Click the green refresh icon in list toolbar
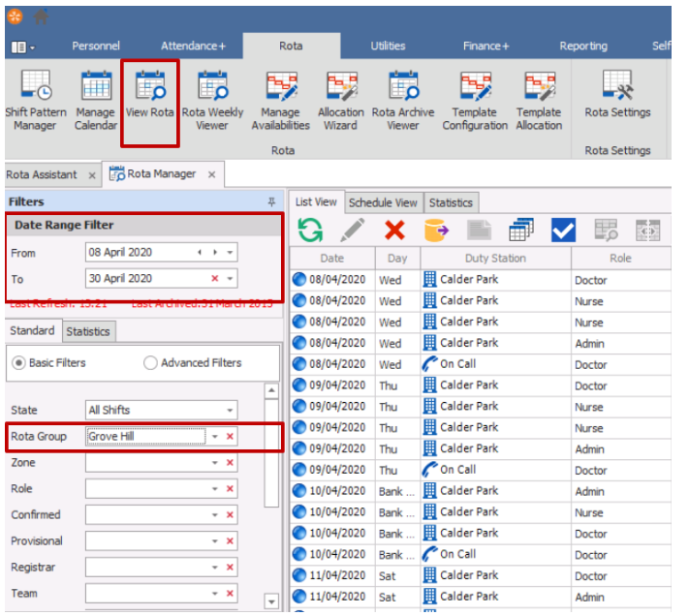 click(310, 230)
